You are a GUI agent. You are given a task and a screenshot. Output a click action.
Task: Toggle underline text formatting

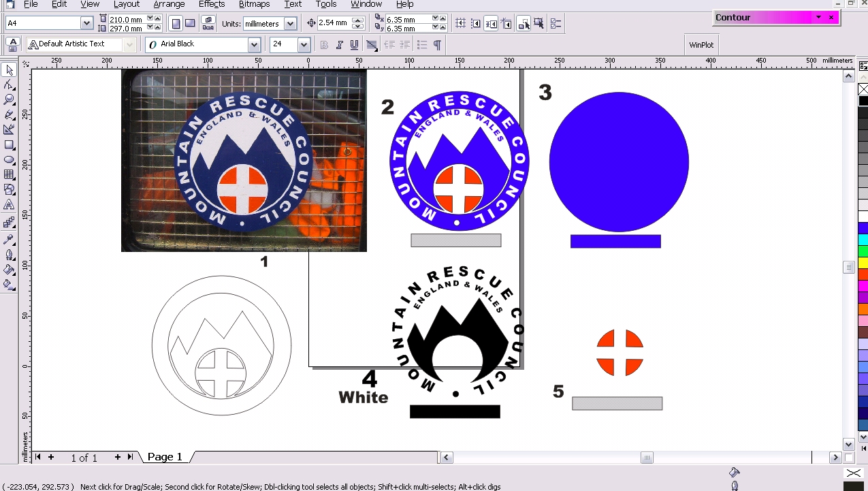[354, 45]
